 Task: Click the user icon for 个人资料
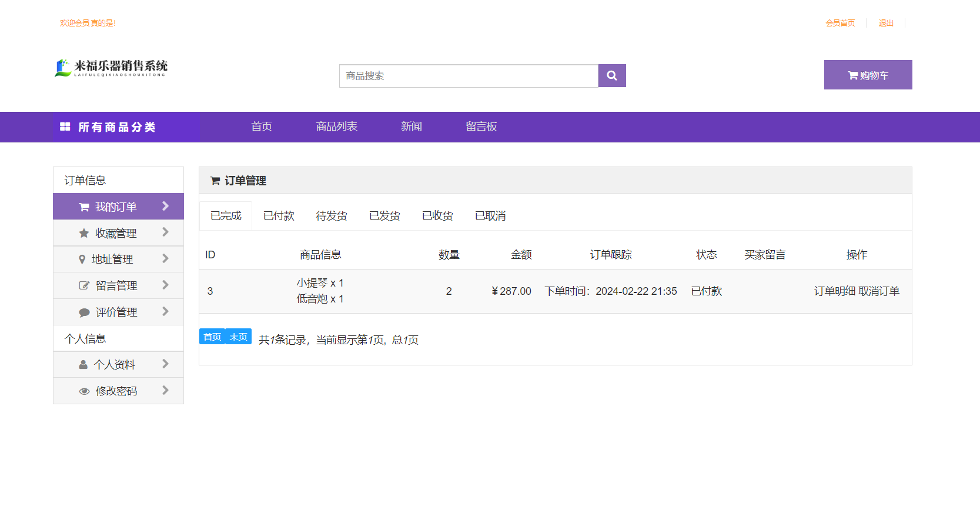tap(83, 364)
